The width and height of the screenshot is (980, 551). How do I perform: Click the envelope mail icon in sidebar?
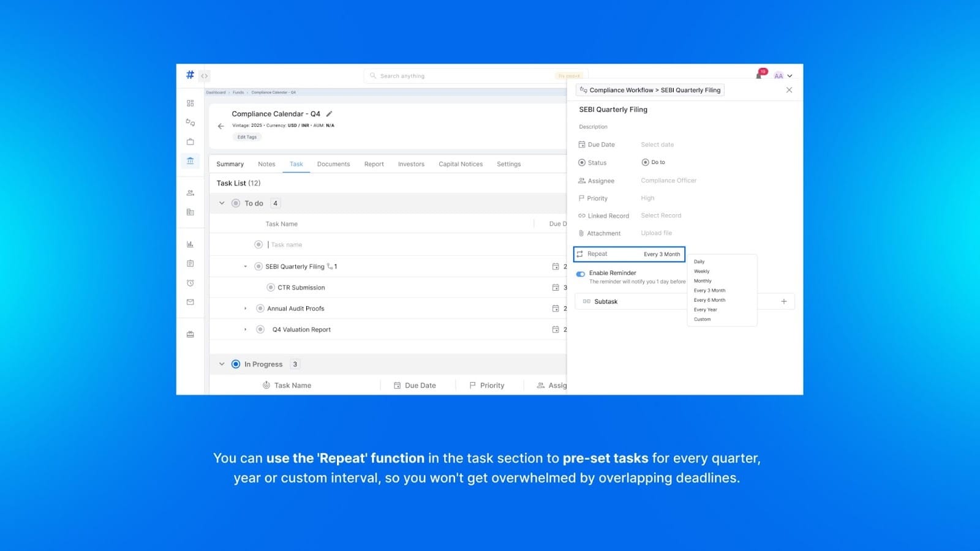(190, 302)
